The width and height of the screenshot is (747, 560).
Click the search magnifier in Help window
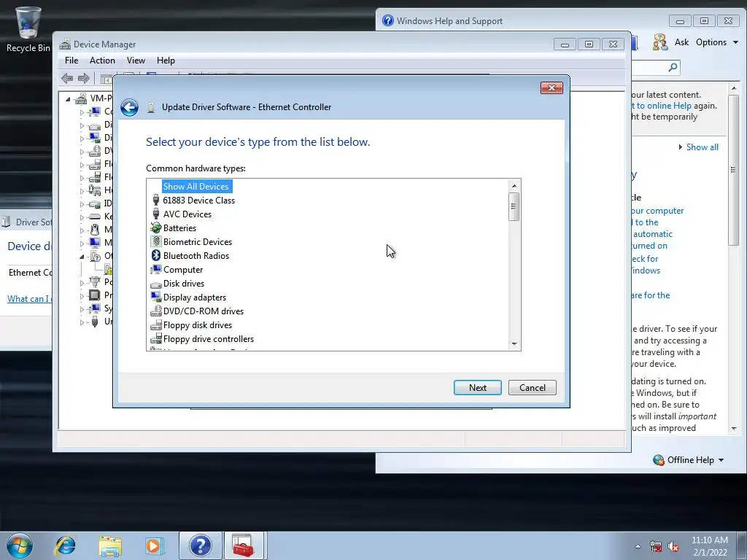(x=673, y=67)
